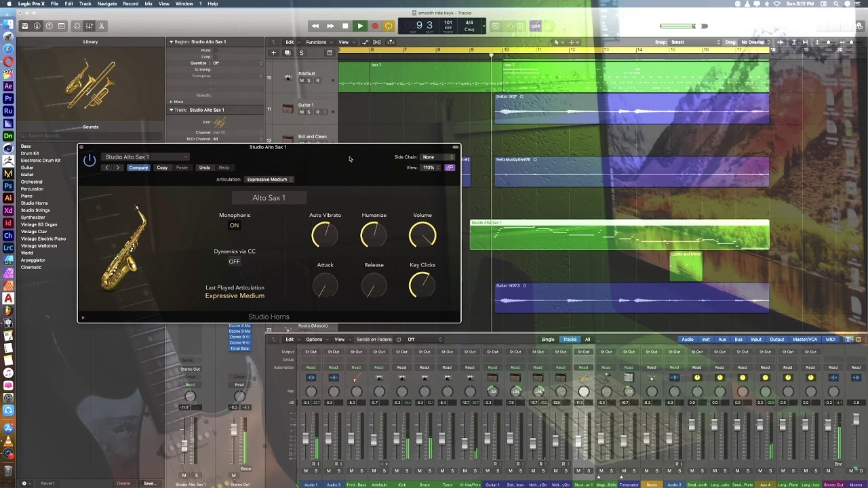Open the Mix menu
Image resolution: width=868 pixels, height=488 pixels.
149,3
